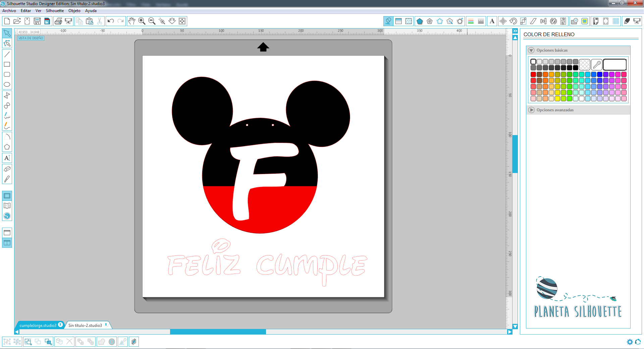Switch to single-pane view
The width and height of the screenshot is (644, 349).
(7, 233)
